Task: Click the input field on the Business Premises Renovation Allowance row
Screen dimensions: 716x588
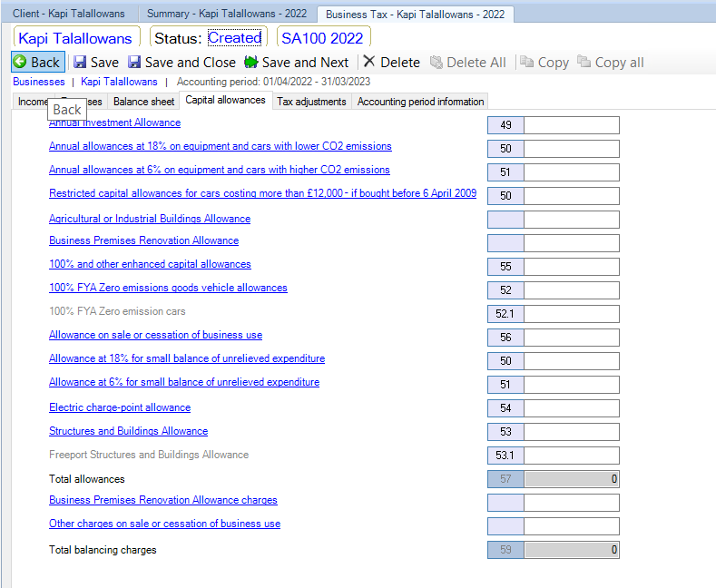Action: (x=572, y=243)
